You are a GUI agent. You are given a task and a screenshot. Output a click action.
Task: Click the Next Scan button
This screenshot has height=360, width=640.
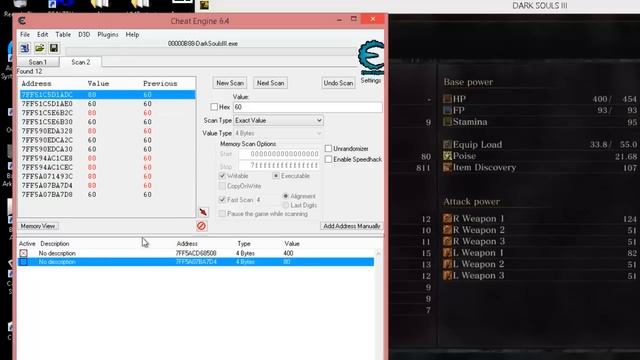[x=270, y=83]
